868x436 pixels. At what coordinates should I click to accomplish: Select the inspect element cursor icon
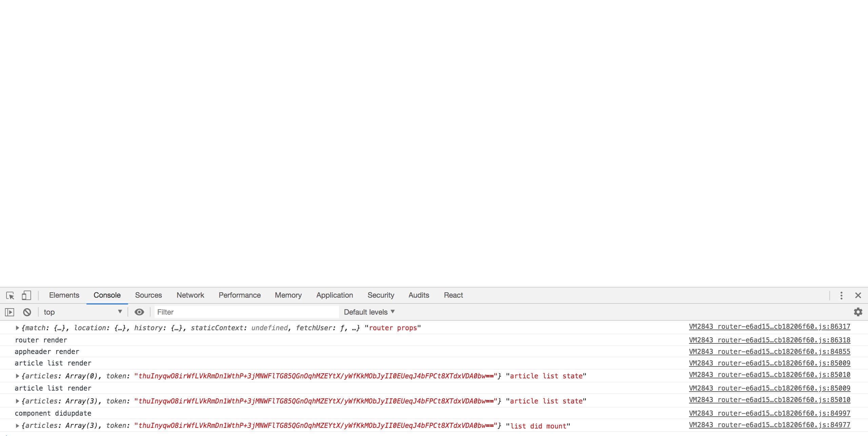(10, 295)
